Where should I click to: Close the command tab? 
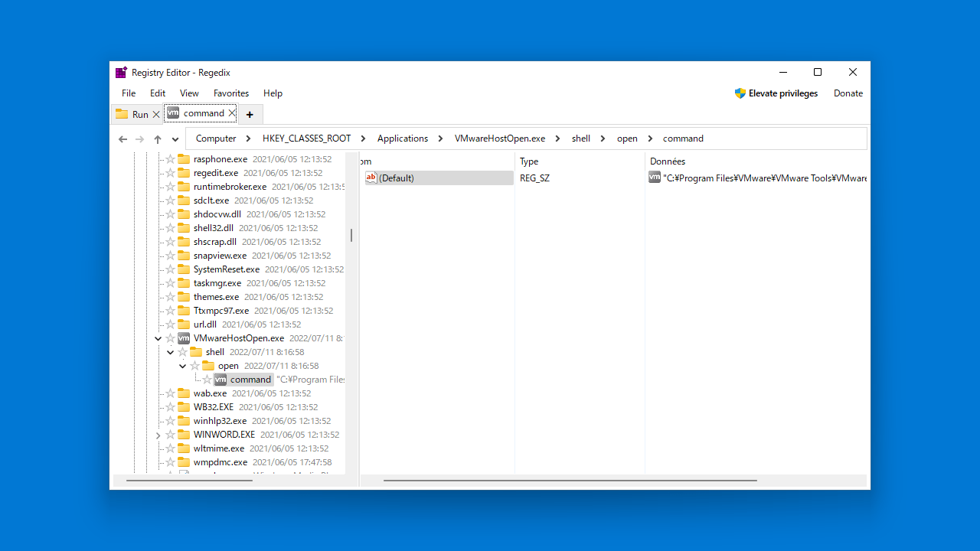[232, 113]
